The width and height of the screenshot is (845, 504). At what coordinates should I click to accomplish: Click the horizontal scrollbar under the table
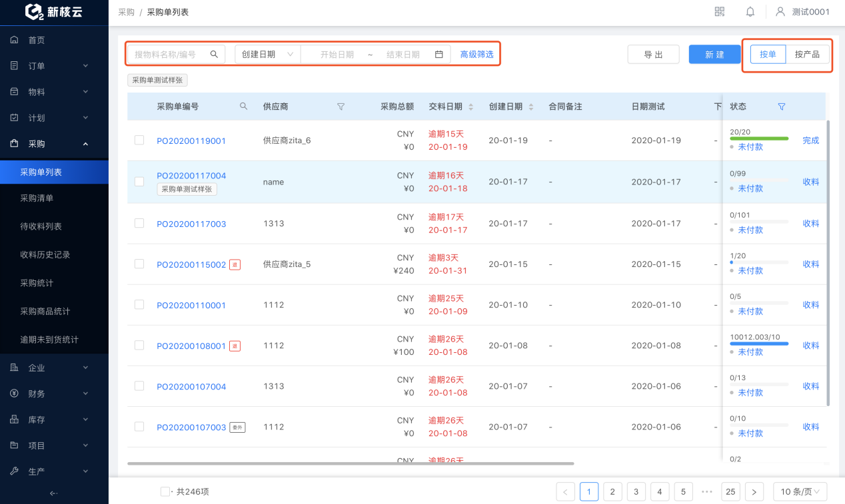coord(351,463)
